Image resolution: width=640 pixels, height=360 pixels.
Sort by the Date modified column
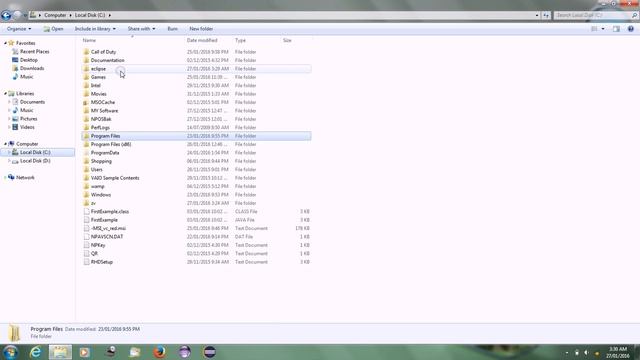[202, 40]
